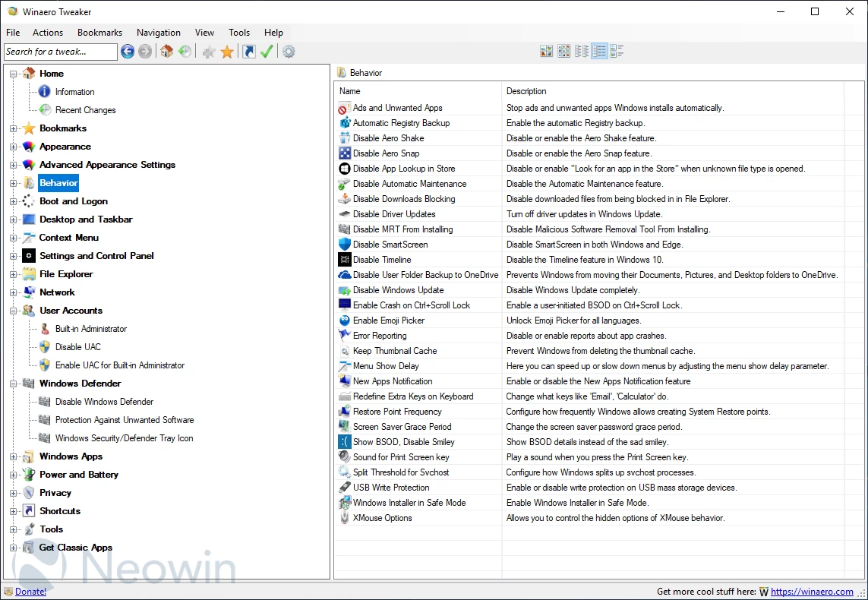Viewport: 868px width, 600px height.
Task: Expand the Appearance tree node
Action: coord(13,147)
